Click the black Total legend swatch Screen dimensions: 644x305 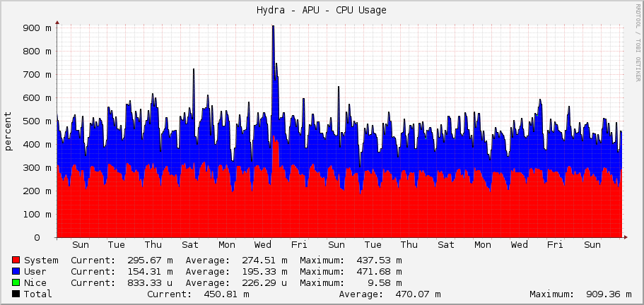coord(16,294)
